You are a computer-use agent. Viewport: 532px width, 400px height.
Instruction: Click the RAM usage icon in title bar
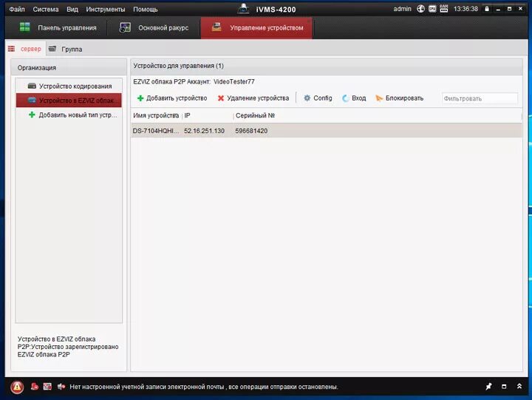coord(444,8)
